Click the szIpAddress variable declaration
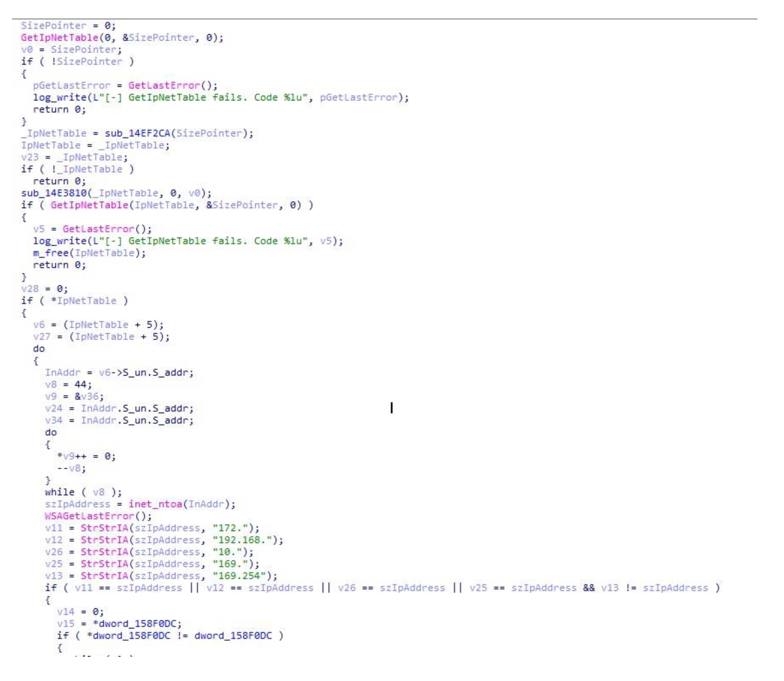The height and width of the screenshot is (681, 784). click(x=77, y=504)
